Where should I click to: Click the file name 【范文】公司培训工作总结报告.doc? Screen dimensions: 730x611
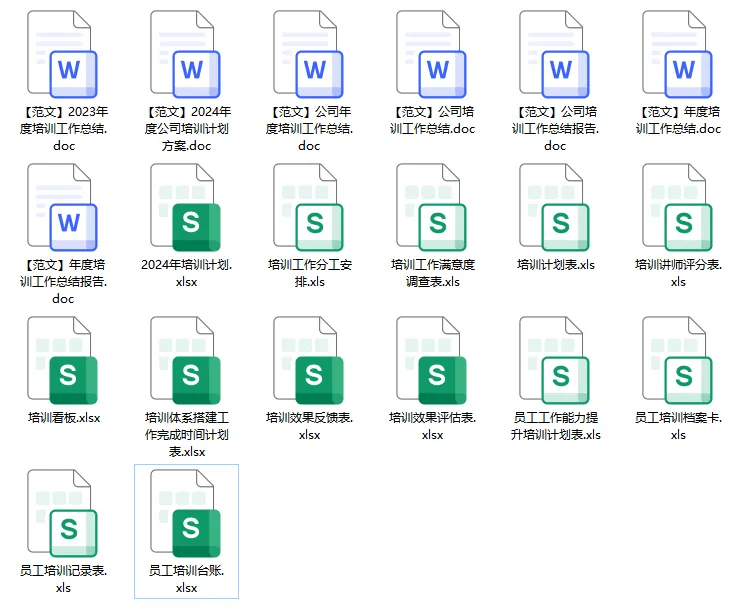point(555,129)
